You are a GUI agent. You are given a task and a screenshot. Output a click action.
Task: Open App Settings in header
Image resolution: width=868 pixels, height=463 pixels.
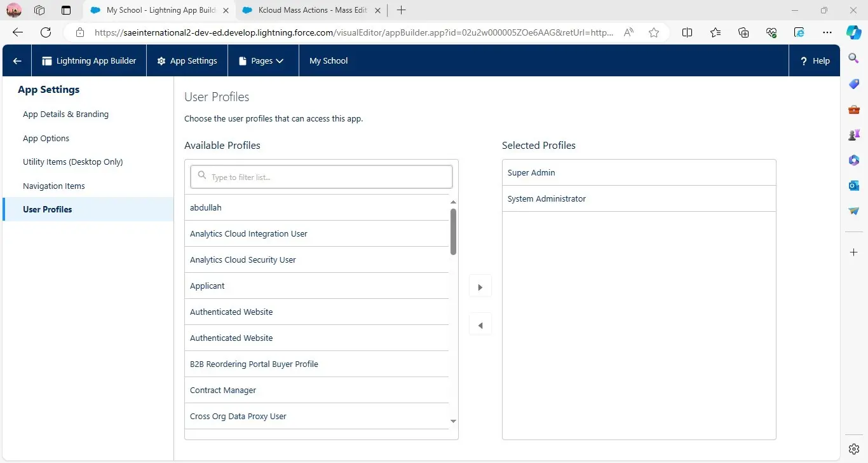[187, 61]
